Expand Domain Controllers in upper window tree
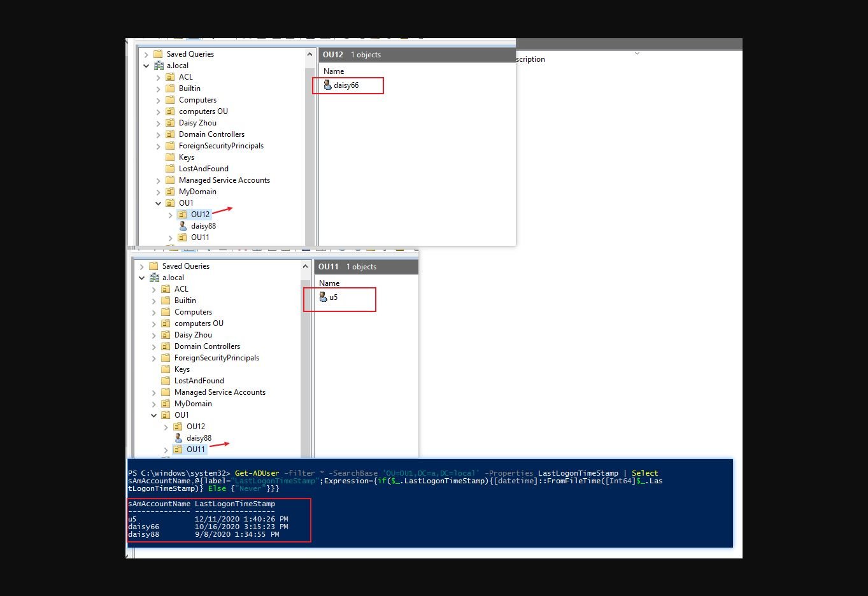 [158, 134]
